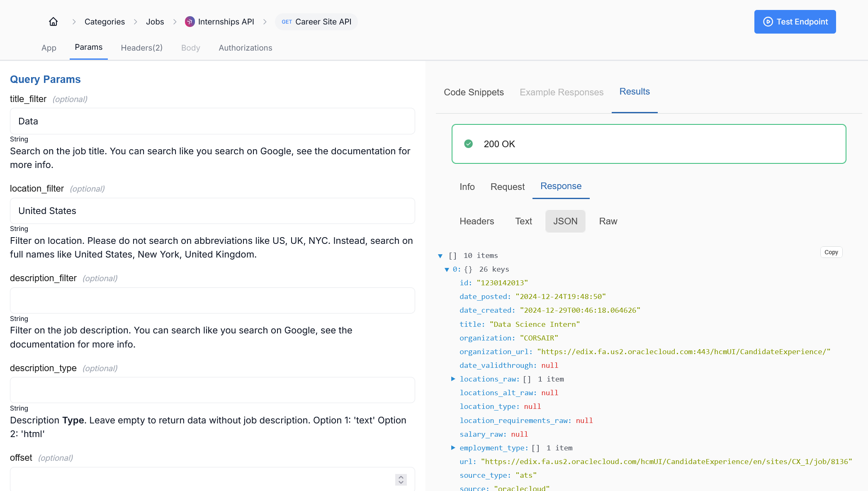Click the green 200 OK check icon
Image resolution: width=868 pixels, height=491 pixels.
click(x=468, y=144)
